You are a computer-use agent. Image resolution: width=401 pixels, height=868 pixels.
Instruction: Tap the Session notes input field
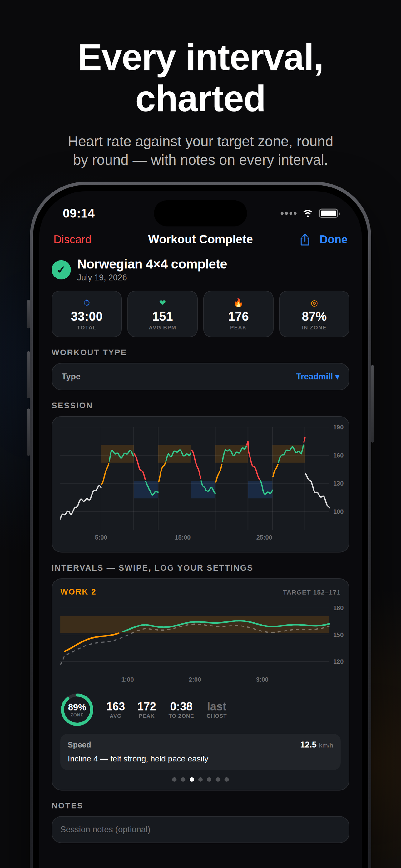click(200, 829)
